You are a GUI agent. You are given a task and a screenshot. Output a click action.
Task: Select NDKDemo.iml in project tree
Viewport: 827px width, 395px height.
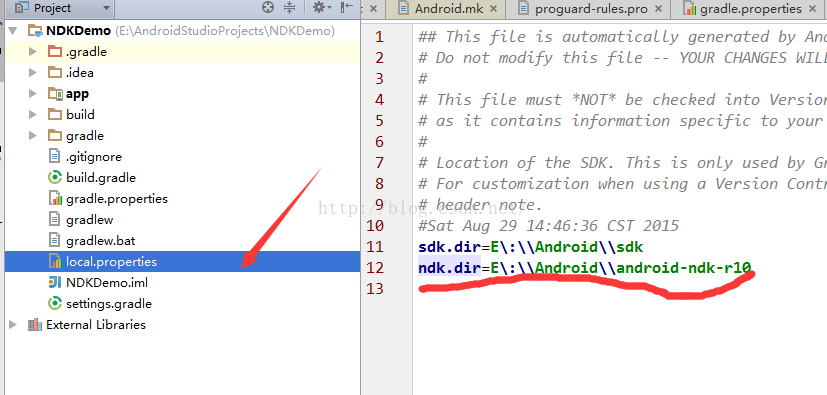click(107, 283)
